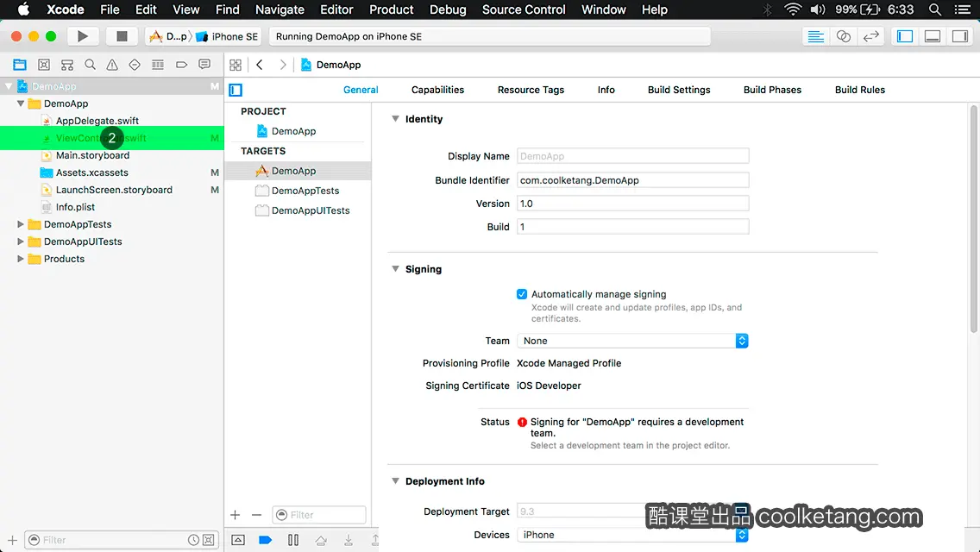The image size is (980, 552).
Task: Toggle the Utilities panel visibility
Action: pyautogui.click(x=960, y=36)
